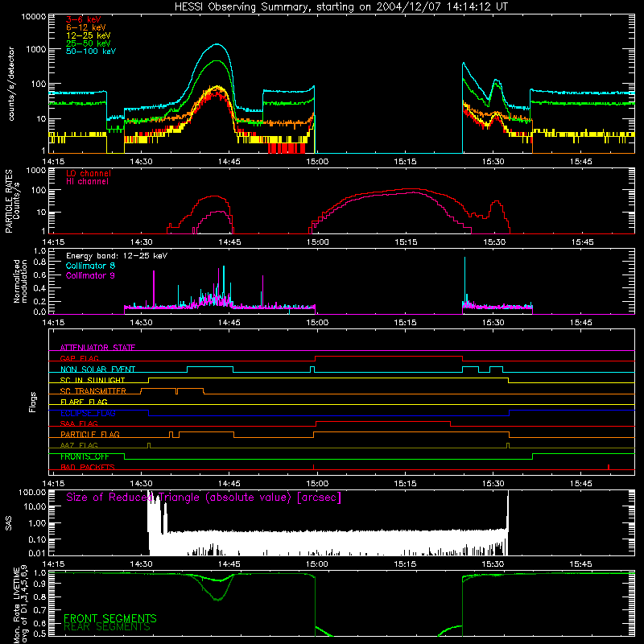
Task: Click the SC_TRANSMITTER flag label
Action: coord(93,391)
